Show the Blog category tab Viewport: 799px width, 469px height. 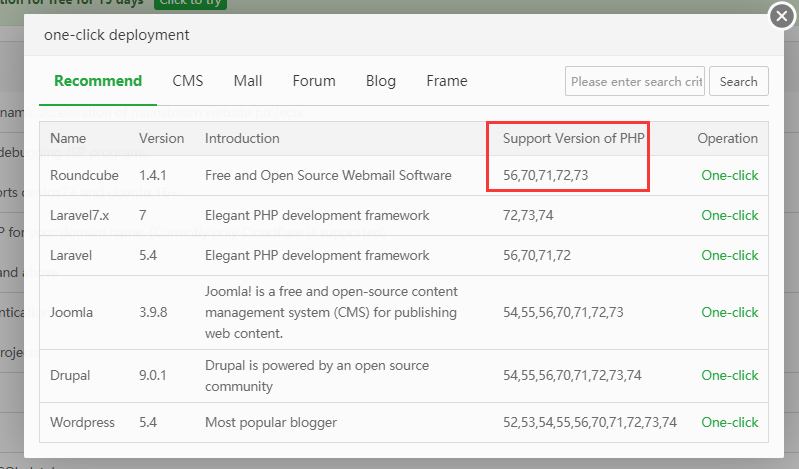click(x=381, y=81)
